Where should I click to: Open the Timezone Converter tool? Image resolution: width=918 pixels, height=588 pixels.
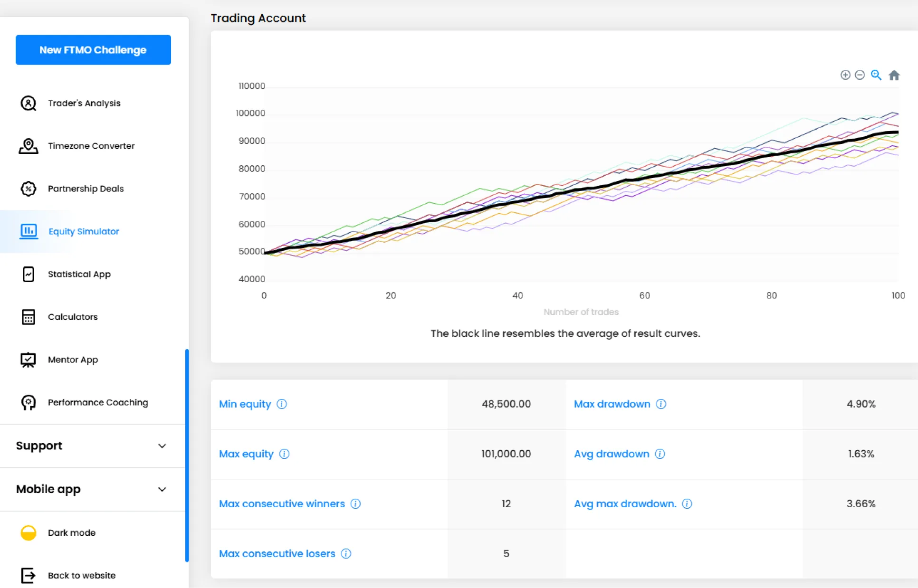(91, 146)
